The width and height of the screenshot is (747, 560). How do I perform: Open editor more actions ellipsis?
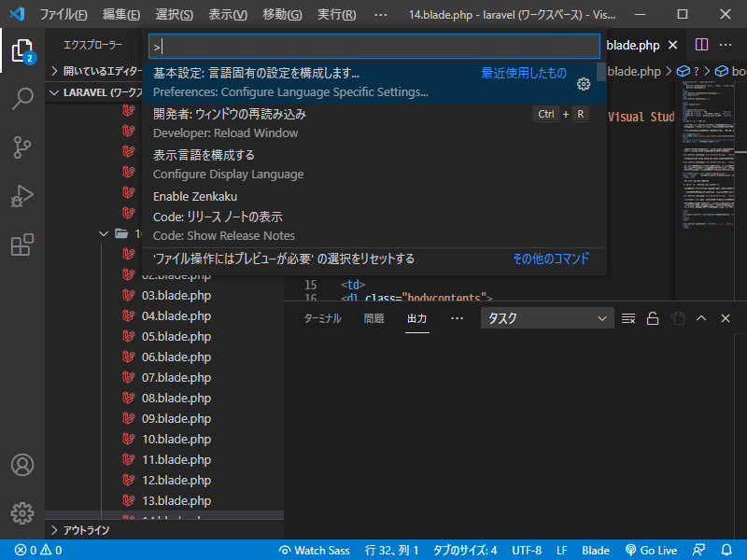click(x=726, y=45)
